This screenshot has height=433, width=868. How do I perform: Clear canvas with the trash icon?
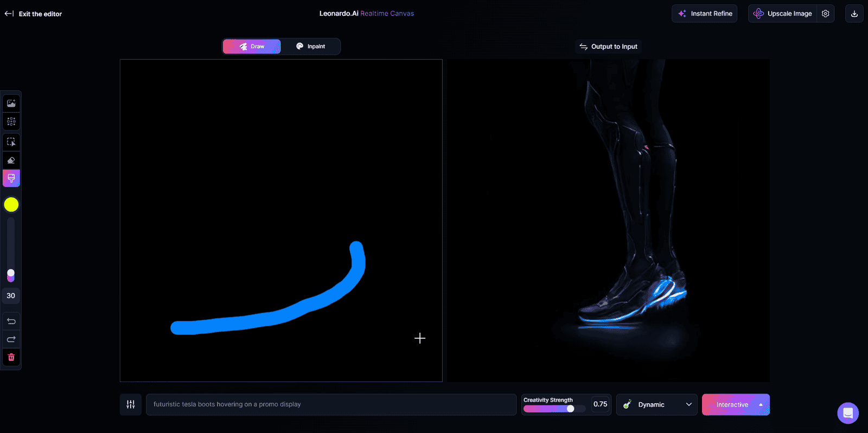(11, 357)
